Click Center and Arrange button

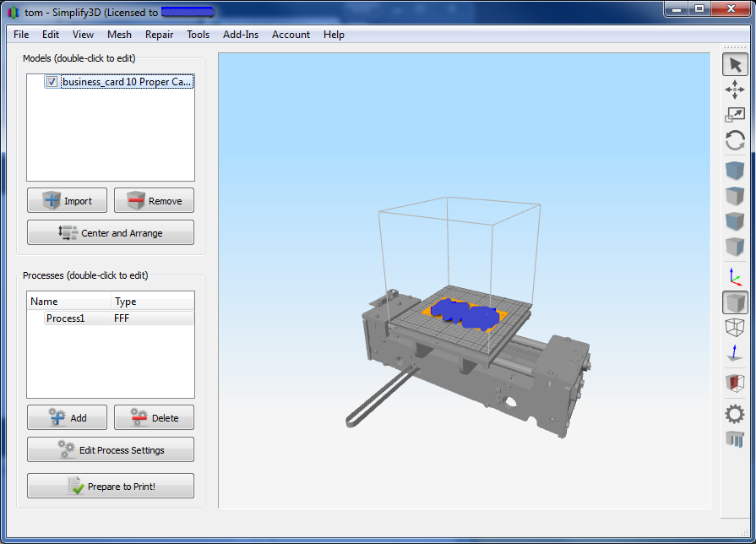pyautogui.click(x=111, y=233)
